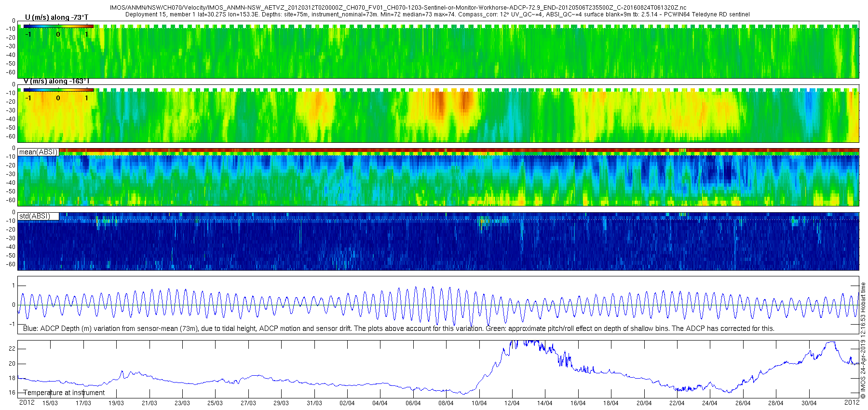Click the '16' temperature axis tick label
The height and width of the screenshot is (410, 868).
click(12, 393)
